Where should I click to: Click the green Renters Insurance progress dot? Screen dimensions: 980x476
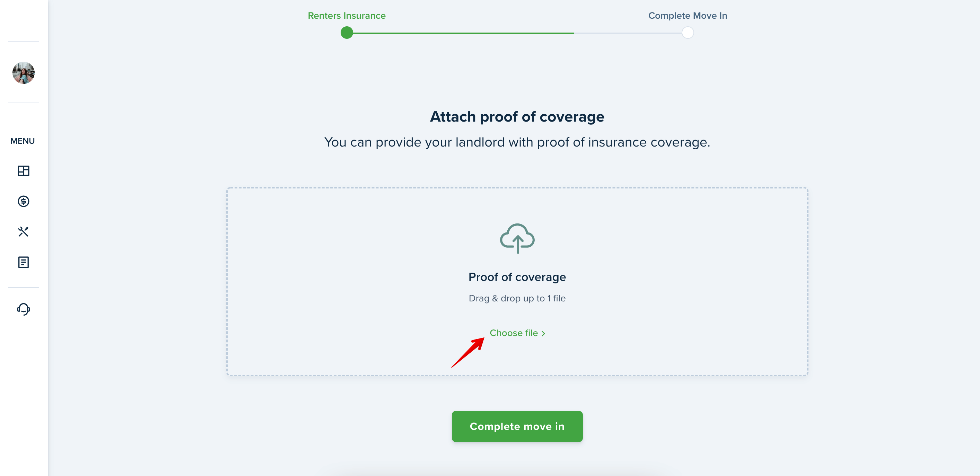(347, 33)
